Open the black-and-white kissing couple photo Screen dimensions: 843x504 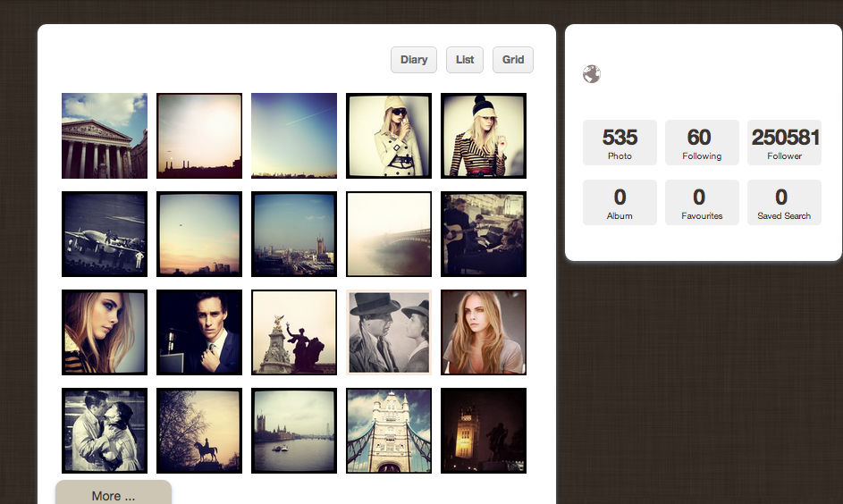[x=105, y=431]
